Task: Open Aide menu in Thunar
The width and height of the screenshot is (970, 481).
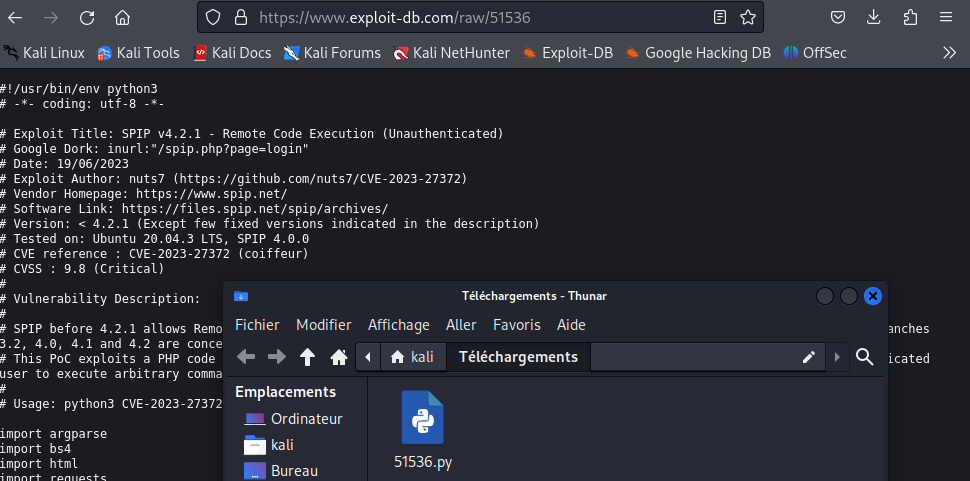Action: (x=571, y=325)
